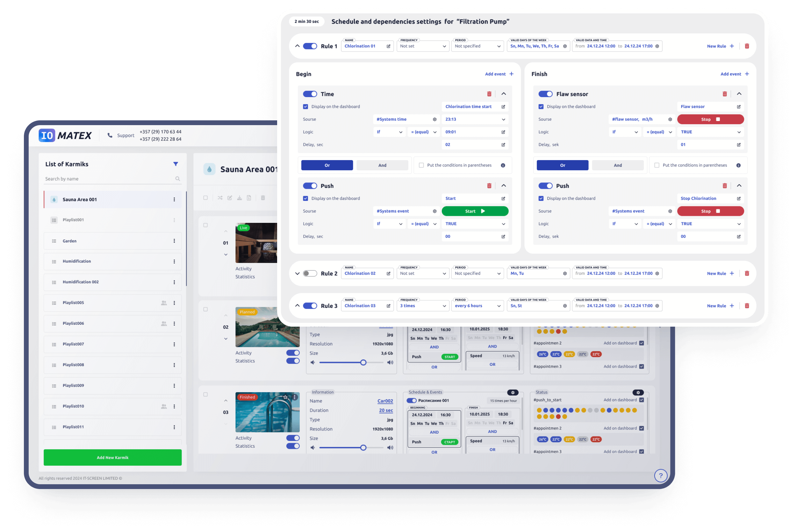Collapse the Rule 1 chevron
Image resolution: width=797 pixels, height=532 pixels.
pyautogui.click(x=297, y=46)
